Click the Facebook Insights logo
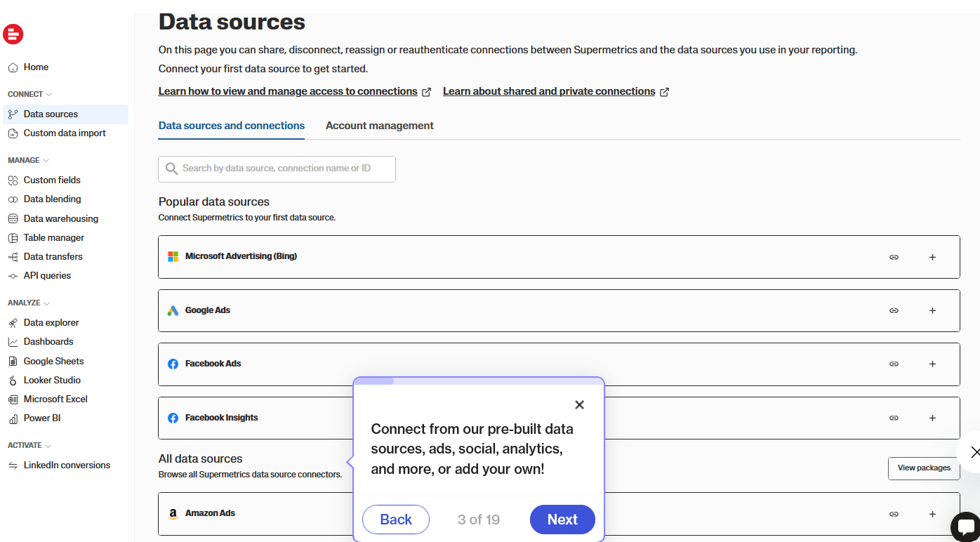Viewport: 980px width, 542px height. tap(173, 418)
